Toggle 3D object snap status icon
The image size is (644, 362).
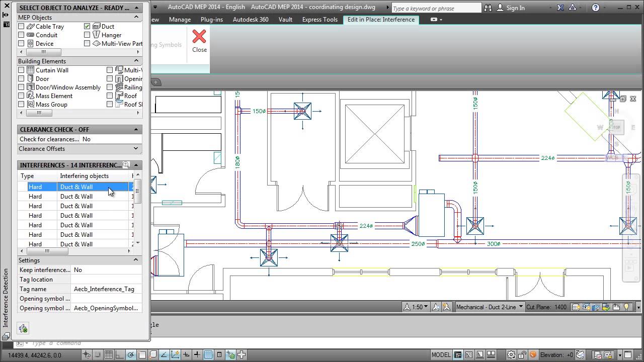tap(153, 354)
